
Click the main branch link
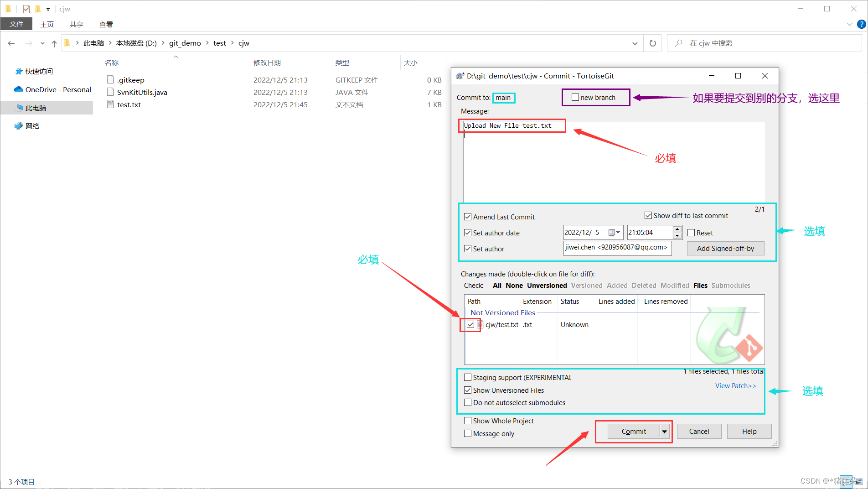503,98
